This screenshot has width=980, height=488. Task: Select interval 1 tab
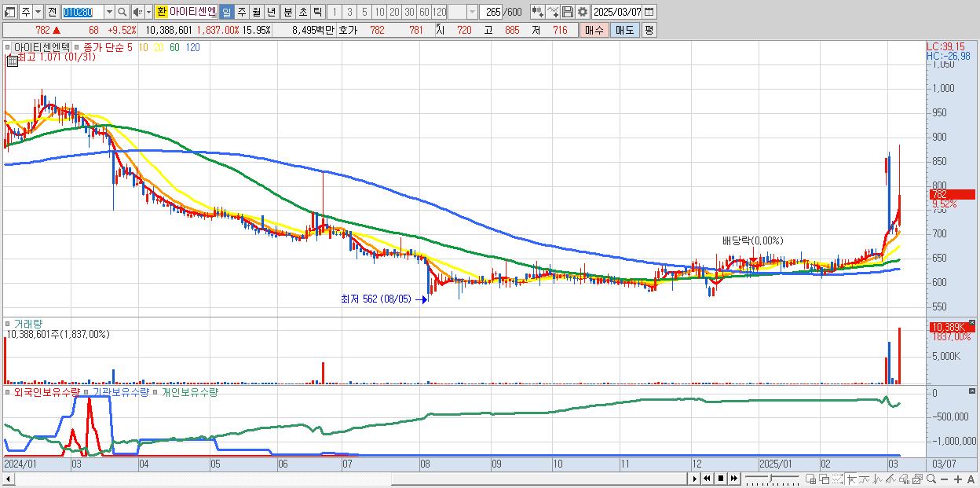(335, 12)
